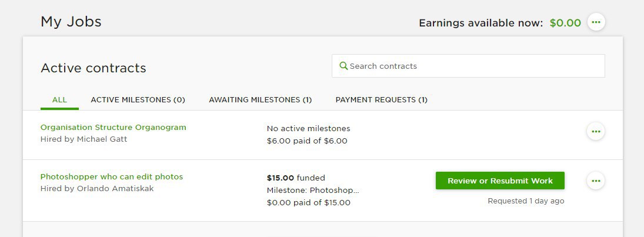Open more options for Organisation Structure Organogram contract
The height and width of the screenshot is (237, 644).
pyautogui.click(x=596, y=132)
